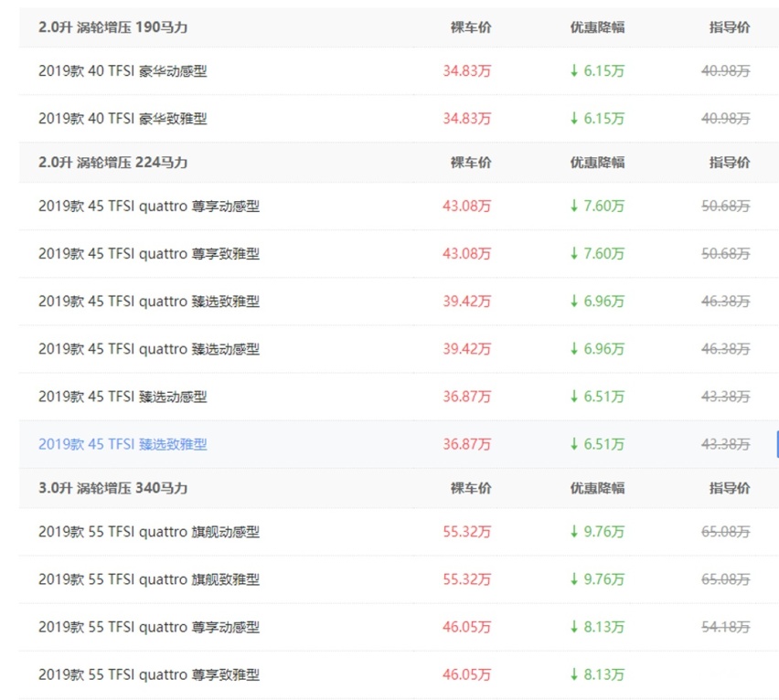Open 2019款 45 TFSI 臻选动感型 model
Image resolution: width=779 pixels, height=700 pixels.
(x=123, y=397)
